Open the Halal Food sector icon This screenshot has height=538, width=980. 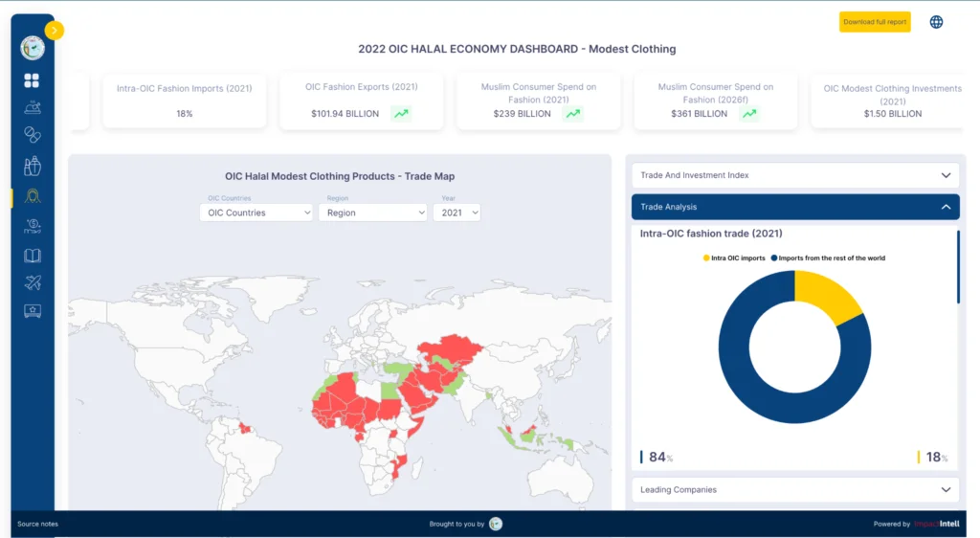click(x=33, y=107)
